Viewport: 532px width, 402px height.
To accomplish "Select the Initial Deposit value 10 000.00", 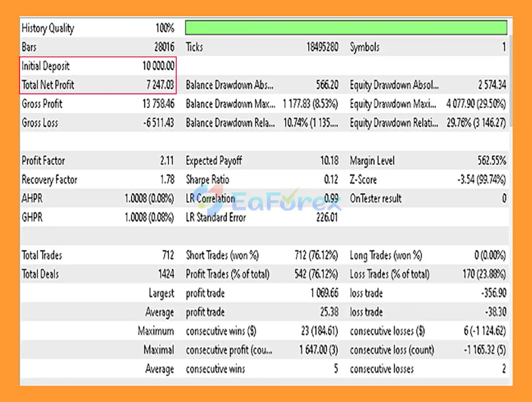I will coord(158,66).
